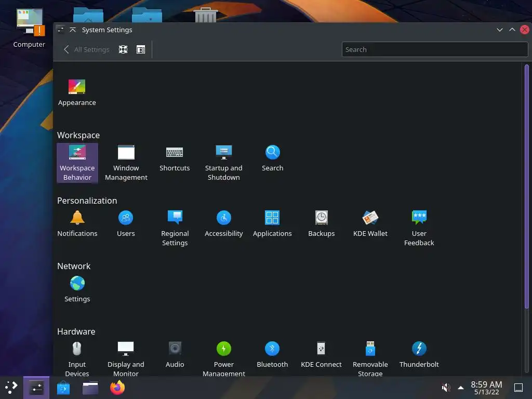Open Users settings

126,224
